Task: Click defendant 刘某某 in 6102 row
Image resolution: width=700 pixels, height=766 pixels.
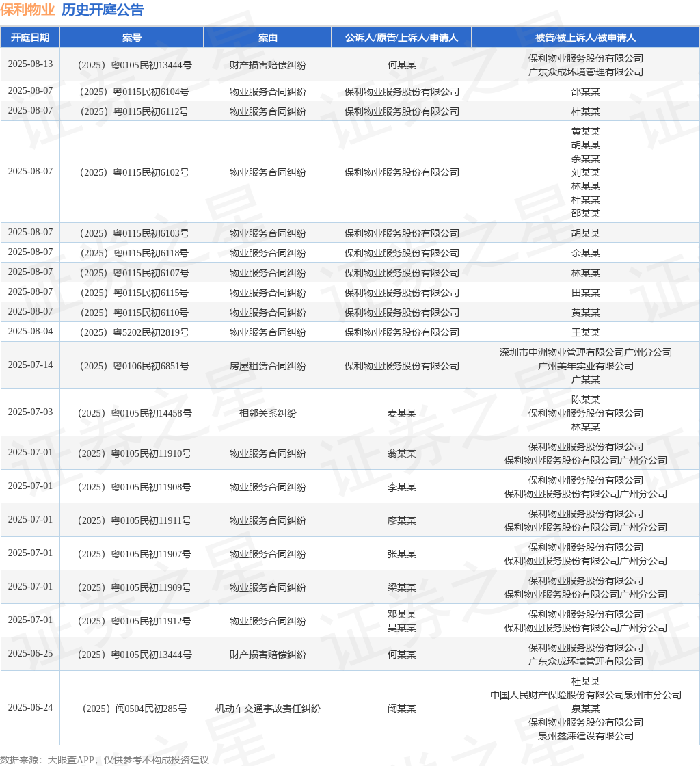Action: (x=585, y=172)
